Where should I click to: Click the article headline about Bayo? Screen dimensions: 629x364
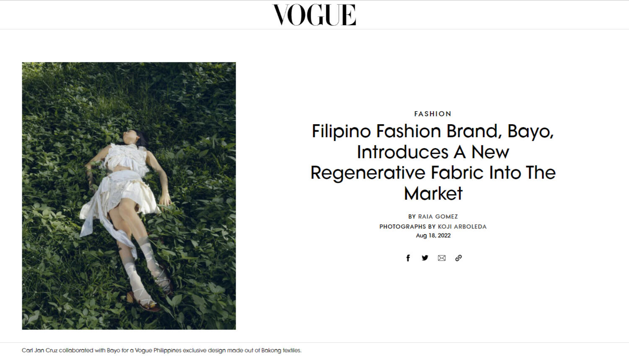[433, 162]
